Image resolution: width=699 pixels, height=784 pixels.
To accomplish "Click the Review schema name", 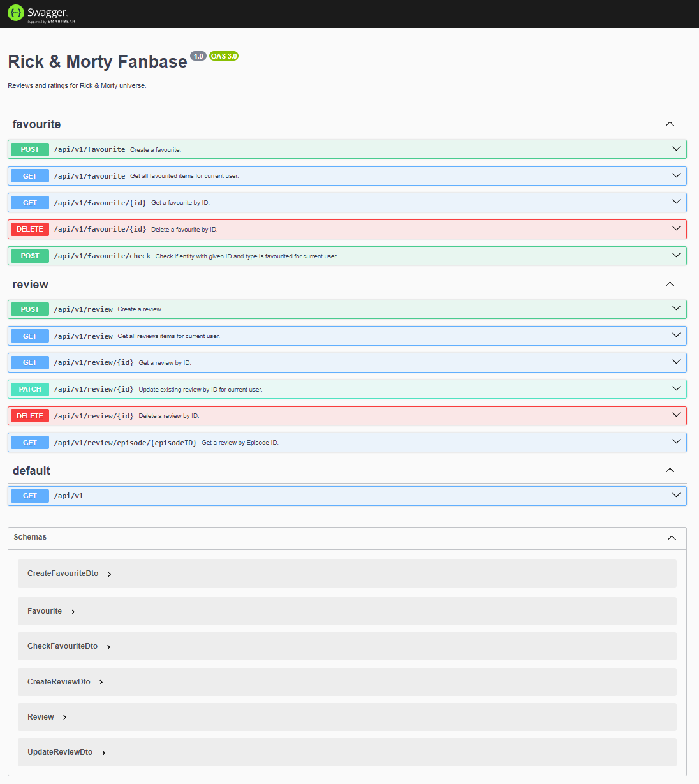I will (x=41, y=717).
